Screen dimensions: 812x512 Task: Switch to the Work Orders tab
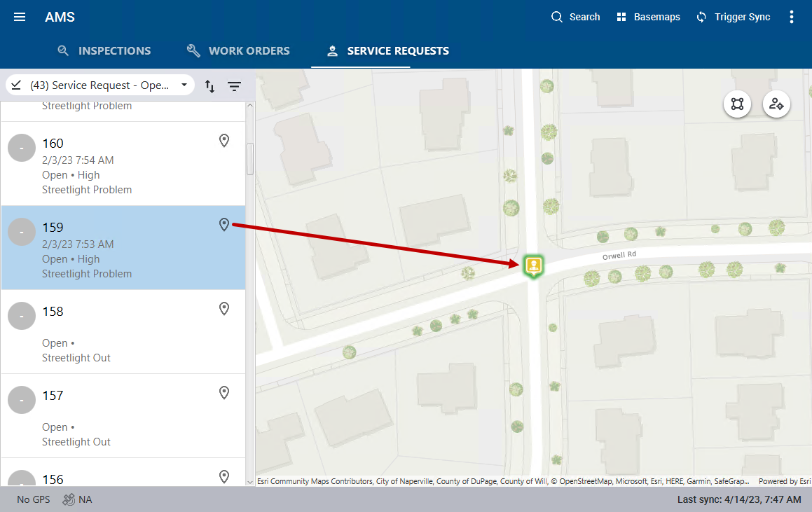click(238, 50)
